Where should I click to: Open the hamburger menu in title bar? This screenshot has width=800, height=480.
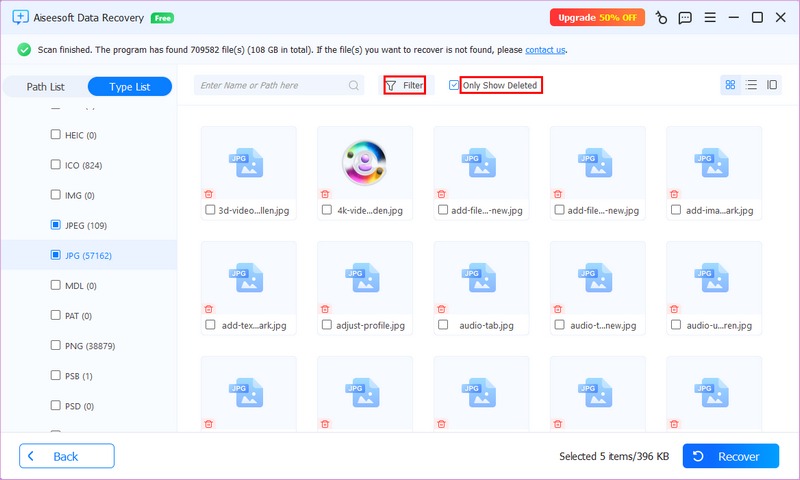coord(709,17)
